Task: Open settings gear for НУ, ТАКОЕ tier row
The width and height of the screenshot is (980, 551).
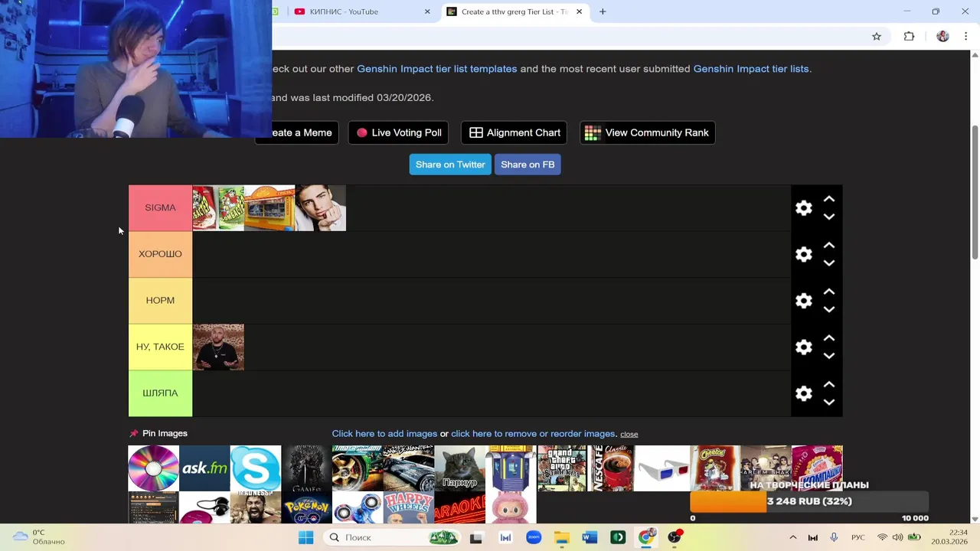Action: click(x=803, y=347)
